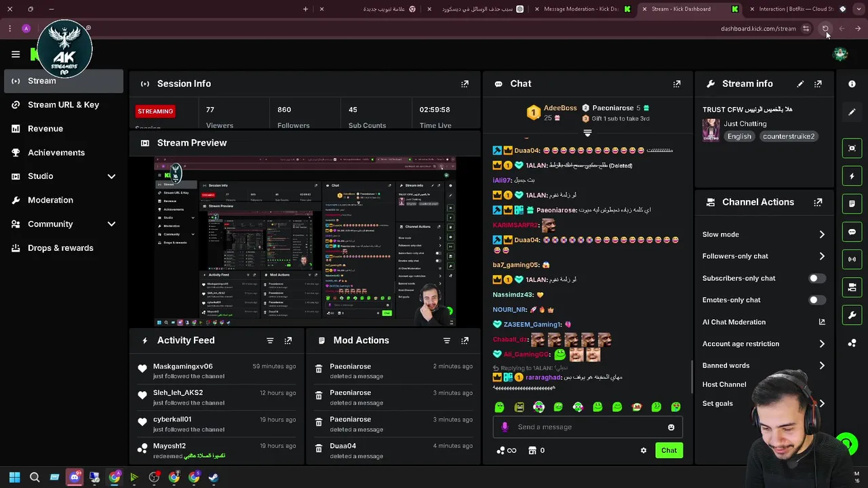Click the Stream Preview video thumbnail
868x488 pixels.
coord(305,242)
